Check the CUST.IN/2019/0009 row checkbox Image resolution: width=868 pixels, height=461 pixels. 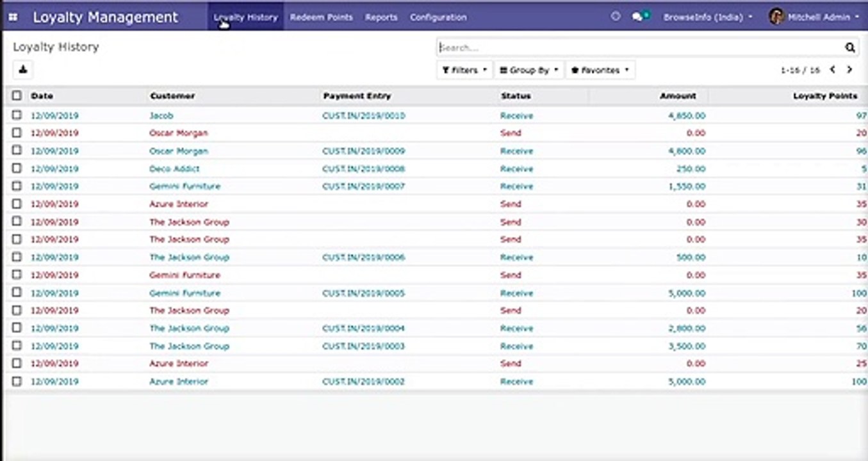(x=17, y=150)
